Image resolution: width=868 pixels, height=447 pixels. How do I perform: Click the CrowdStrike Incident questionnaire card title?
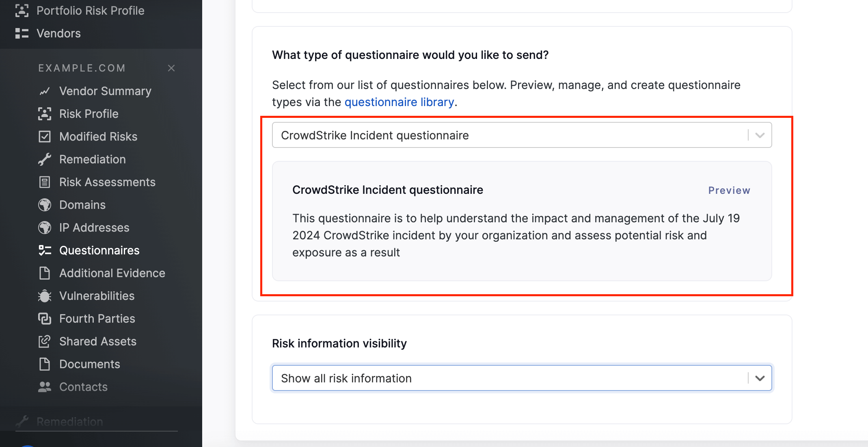(388, 190)
